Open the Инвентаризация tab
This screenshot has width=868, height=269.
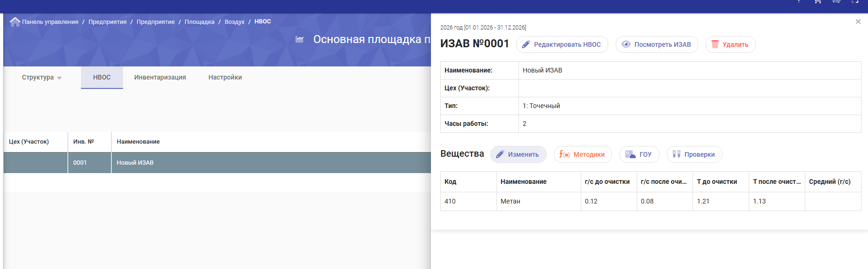[160, 77]
